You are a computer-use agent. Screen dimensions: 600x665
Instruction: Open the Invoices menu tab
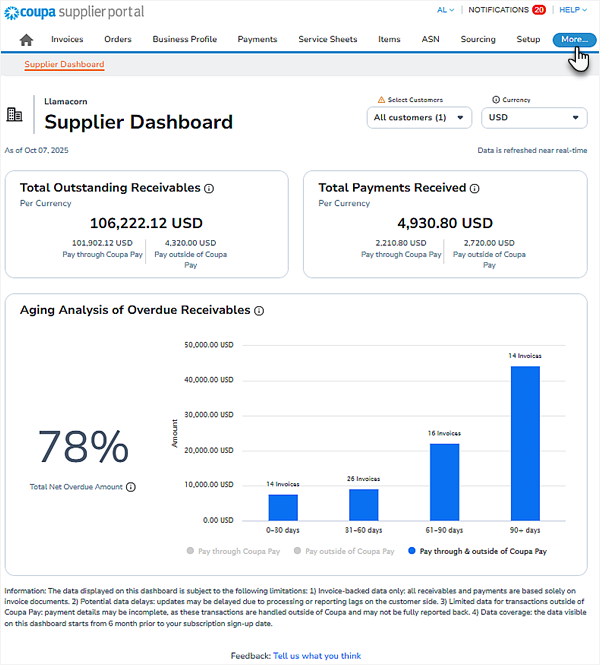tap(67, 40)
